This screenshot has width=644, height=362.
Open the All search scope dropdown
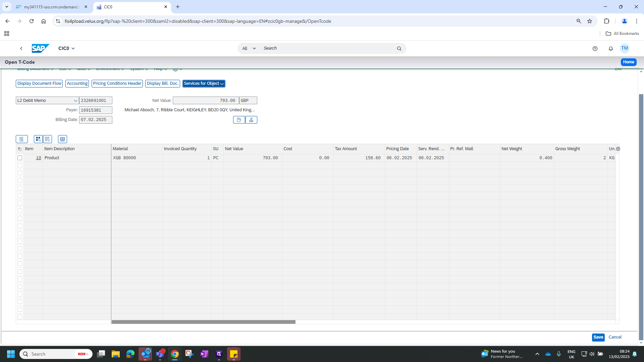249,49
